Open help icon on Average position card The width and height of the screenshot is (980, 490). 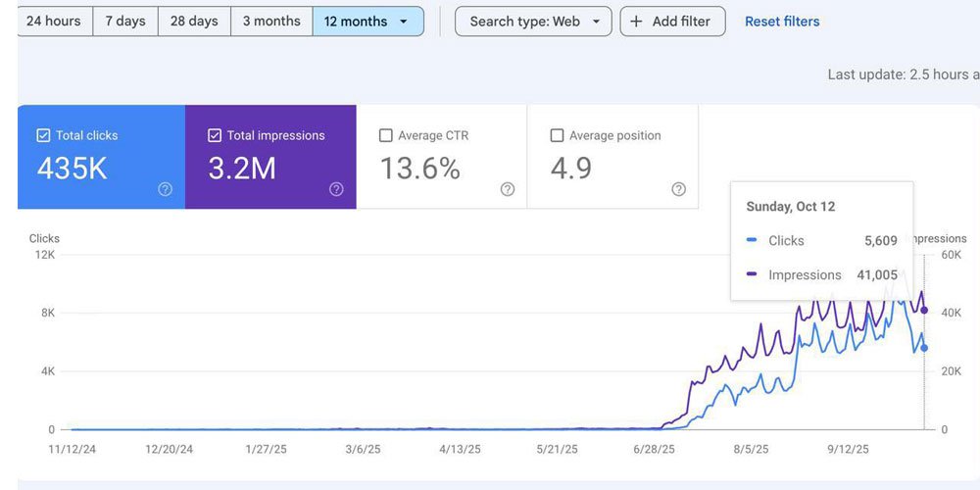click(x=679, y=189)
